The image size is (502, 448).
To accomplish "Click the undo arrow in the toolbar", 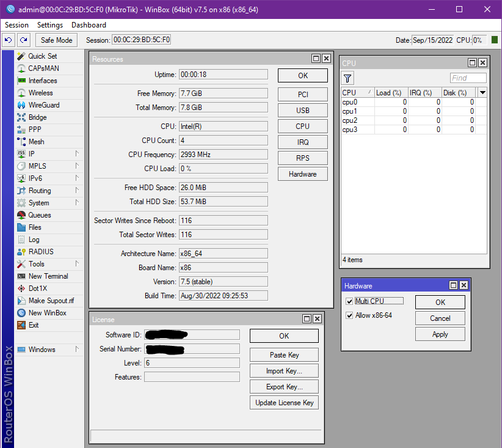I will click(x=8, y=40).
